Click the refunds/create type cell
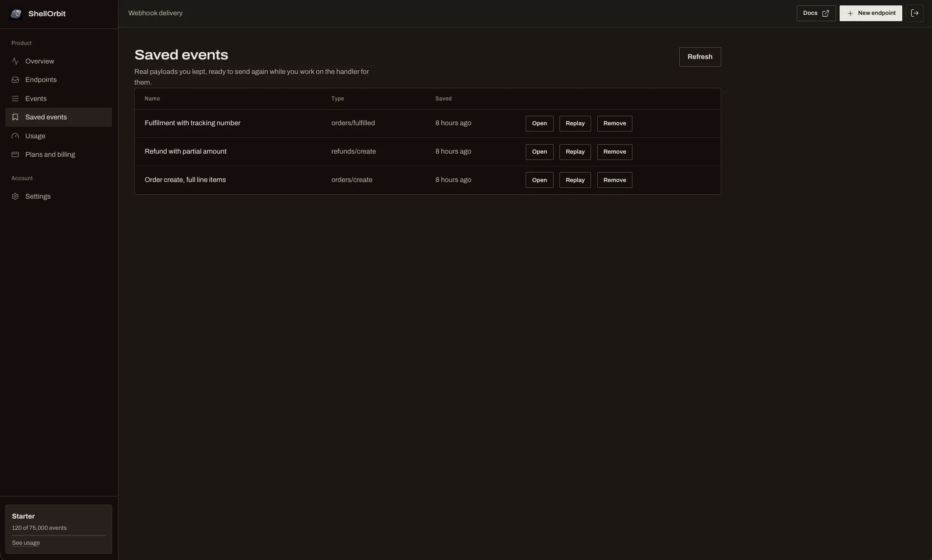The image size is (932, 560). point(353,151)
